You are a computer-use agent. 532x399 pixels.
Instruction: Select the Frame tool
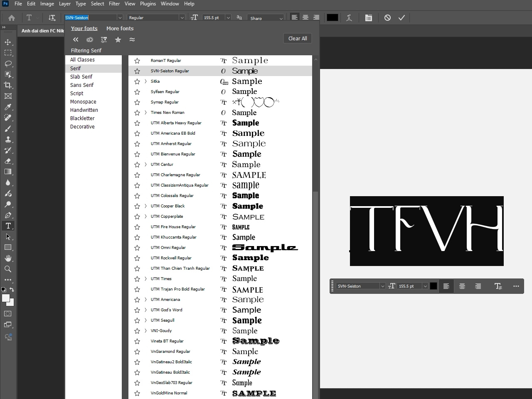[x=8, y=96]
